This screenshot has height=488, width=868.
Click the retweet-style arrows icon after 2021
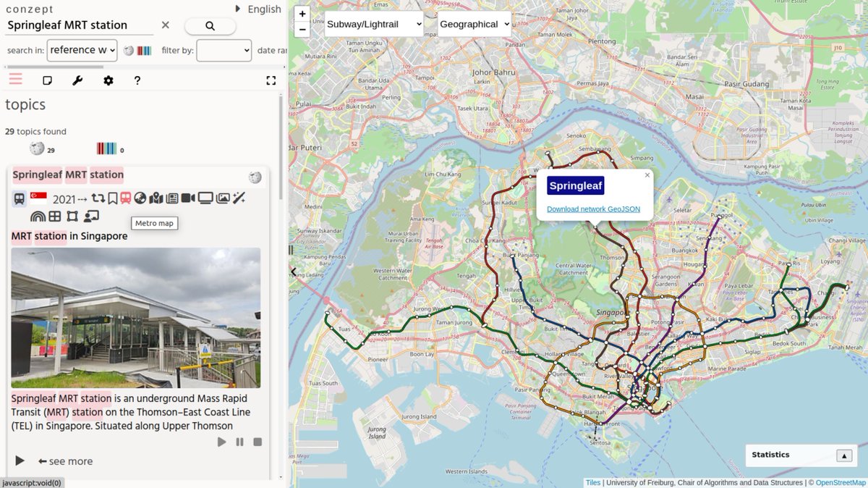98,198
